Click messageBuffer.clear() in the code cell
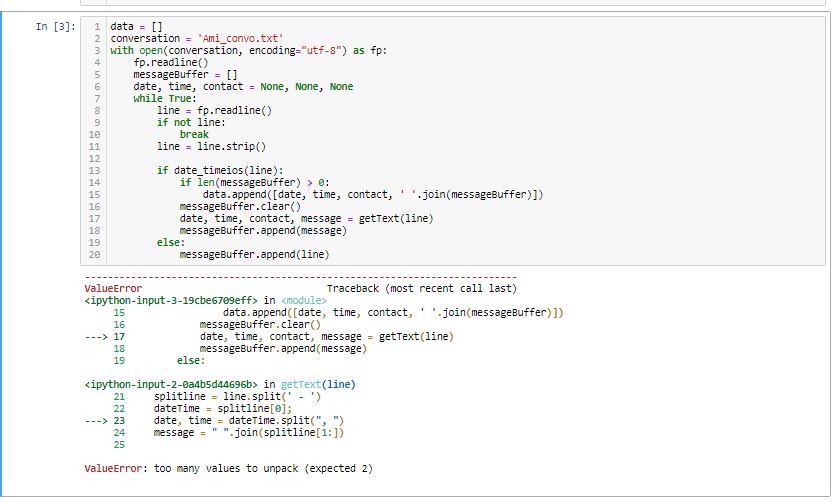 pyautogui.click(x=240, y=206)
